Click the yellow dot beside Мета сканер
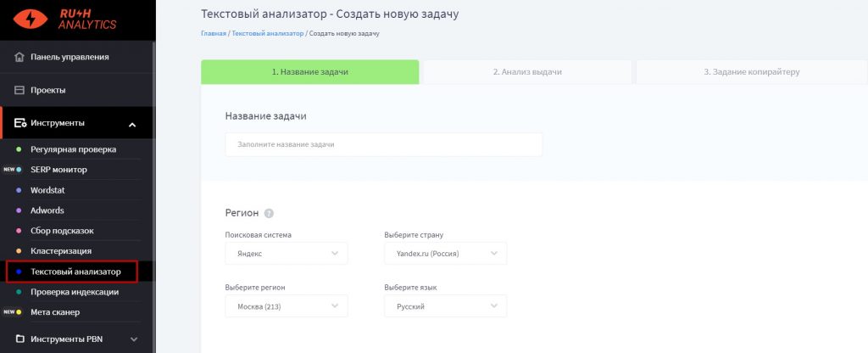 tap(19, 312)
